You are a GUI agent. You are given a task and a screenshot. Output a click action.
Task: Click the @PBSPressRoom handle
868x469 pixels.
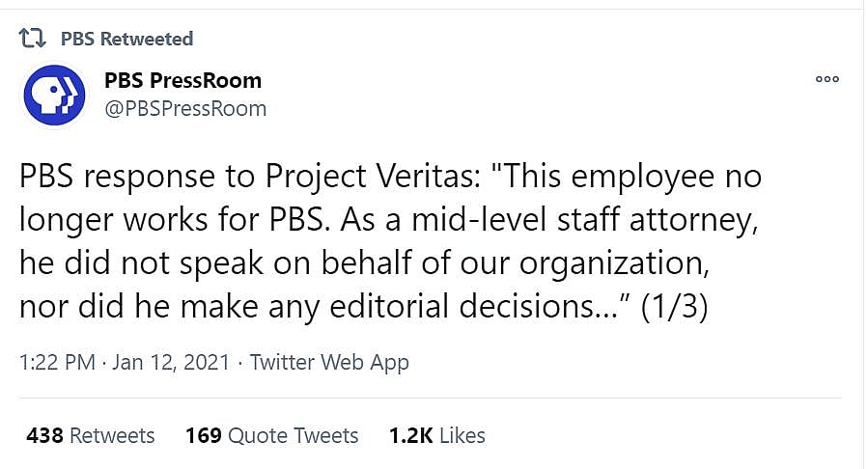click(x=184, y=109)
